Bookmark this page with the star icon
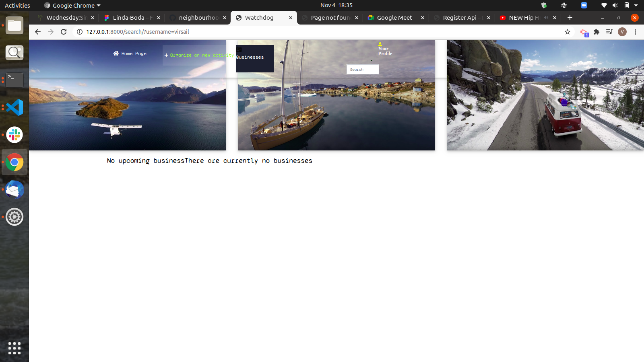 click(x=567, y=31)
